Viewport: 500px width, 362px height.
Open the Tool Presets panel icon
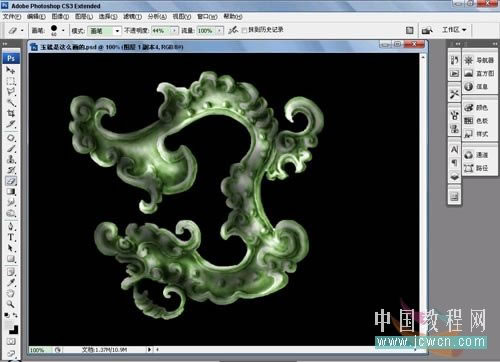[x=454, y=94]
